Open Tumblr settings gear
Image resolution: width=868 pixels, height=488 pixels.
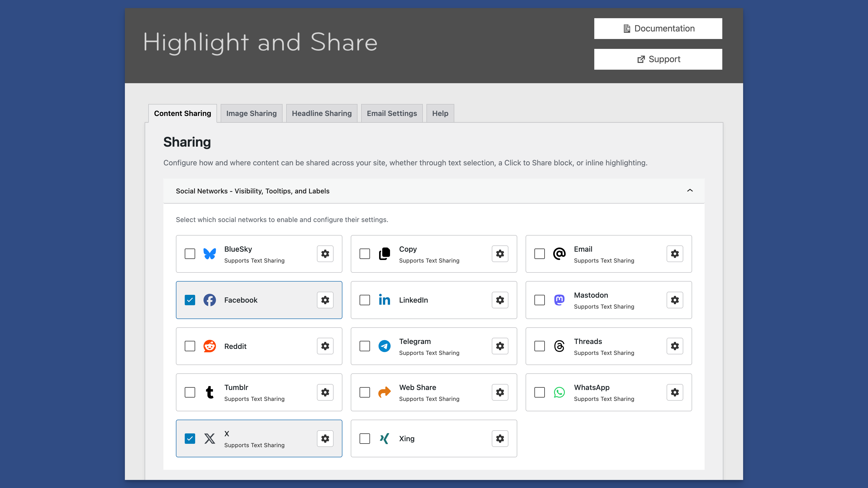[x=325, y=392]
